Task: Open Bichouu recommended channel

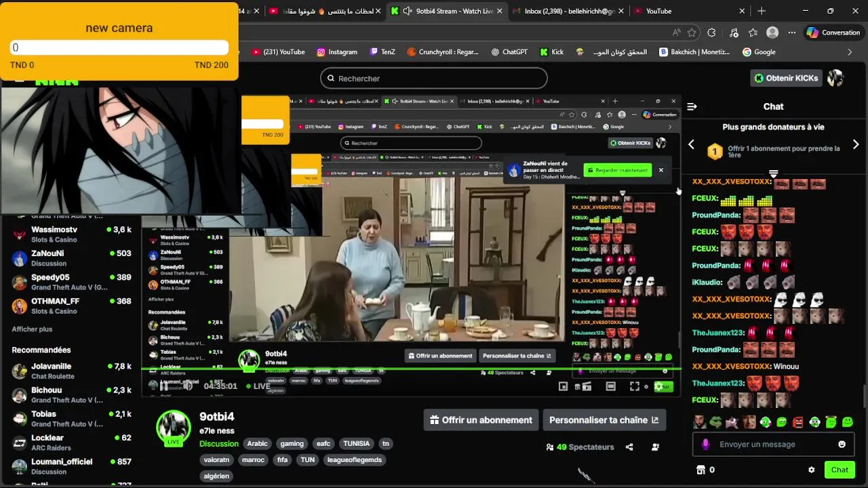Action: click(71, 394)
